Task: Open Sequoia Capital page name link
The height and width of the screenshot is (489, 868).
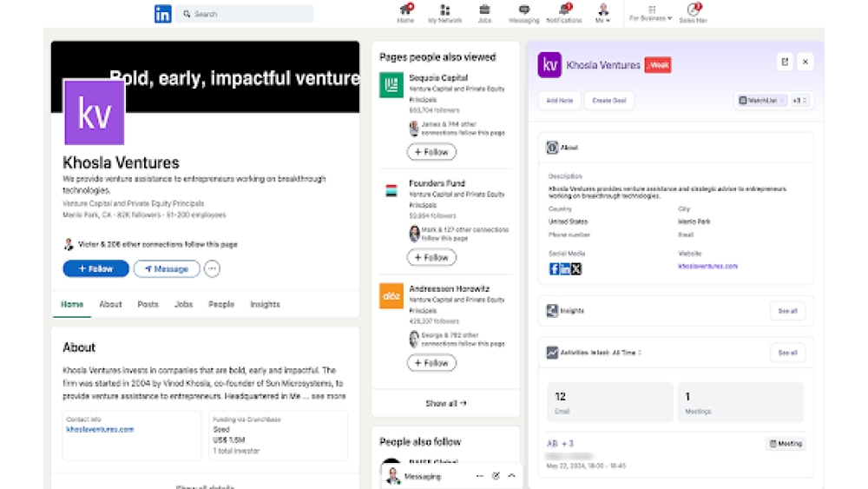Action: point(438,77)
